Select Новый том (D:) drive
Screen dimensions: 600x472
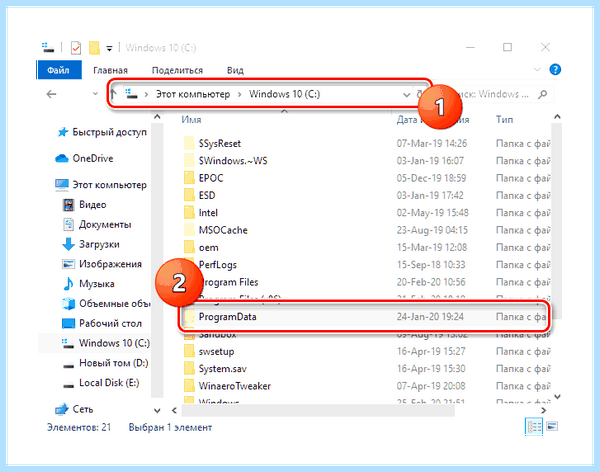tap(114, 363)
